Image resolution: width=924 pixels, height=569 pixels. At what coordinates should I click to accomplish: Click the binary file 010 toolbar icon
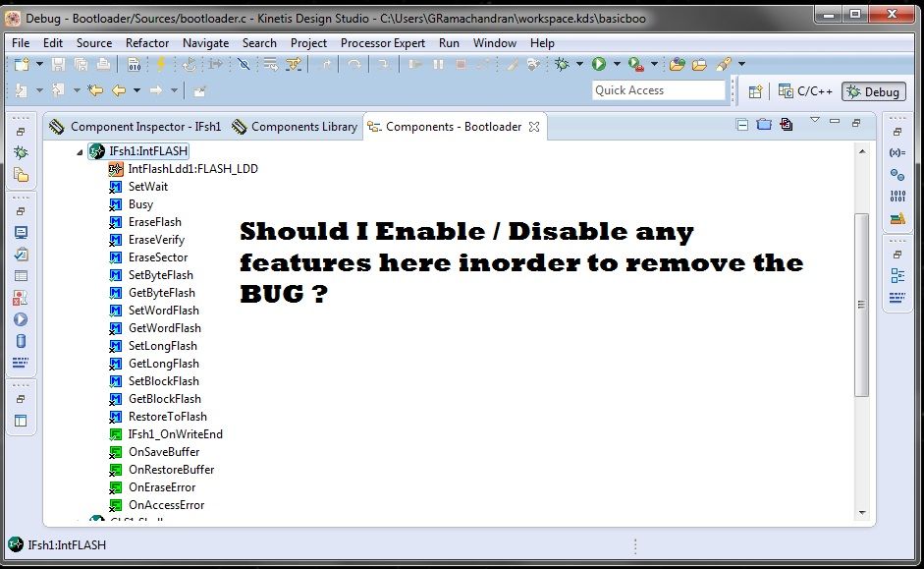coord(134,64)
